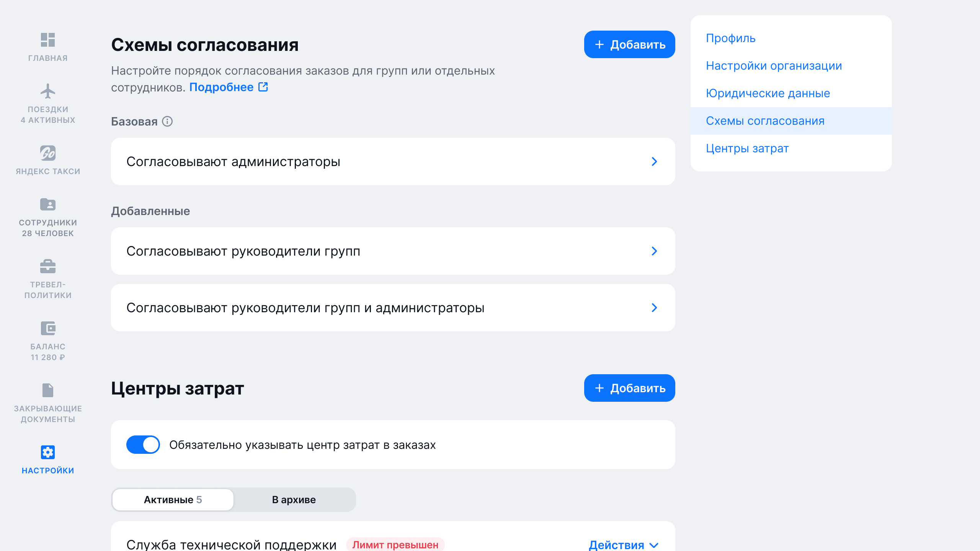Viewport: 980px width, 551px height.
Task: Expand Согласовывают администраторы scheme chevron
Action: tap(654, 161)
